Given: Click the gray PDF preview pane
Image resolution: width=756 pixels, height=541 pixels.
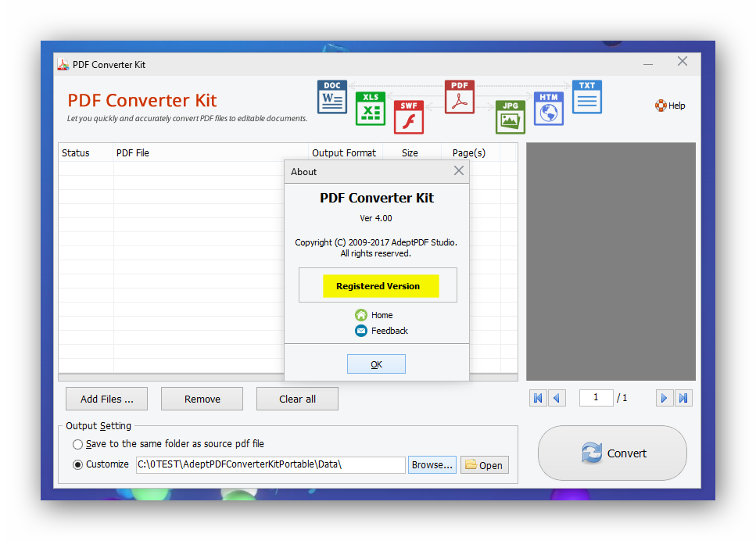Looking at the screenshot, I should pos(611,261).
